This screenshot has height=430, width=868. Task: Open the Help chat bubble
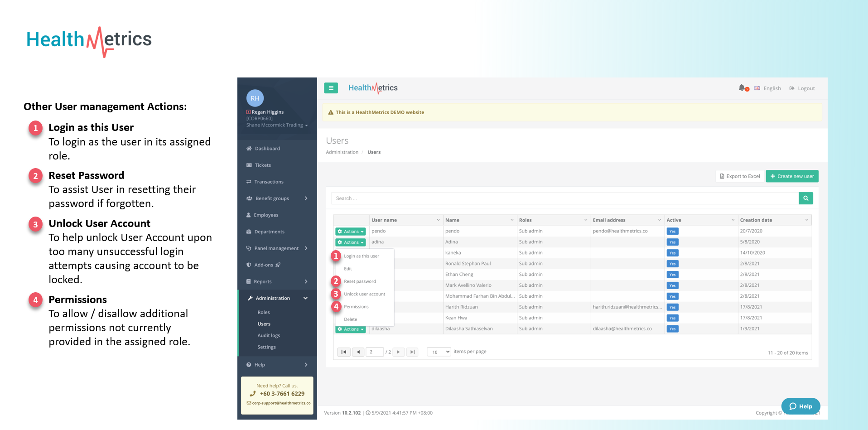[800, 406]
